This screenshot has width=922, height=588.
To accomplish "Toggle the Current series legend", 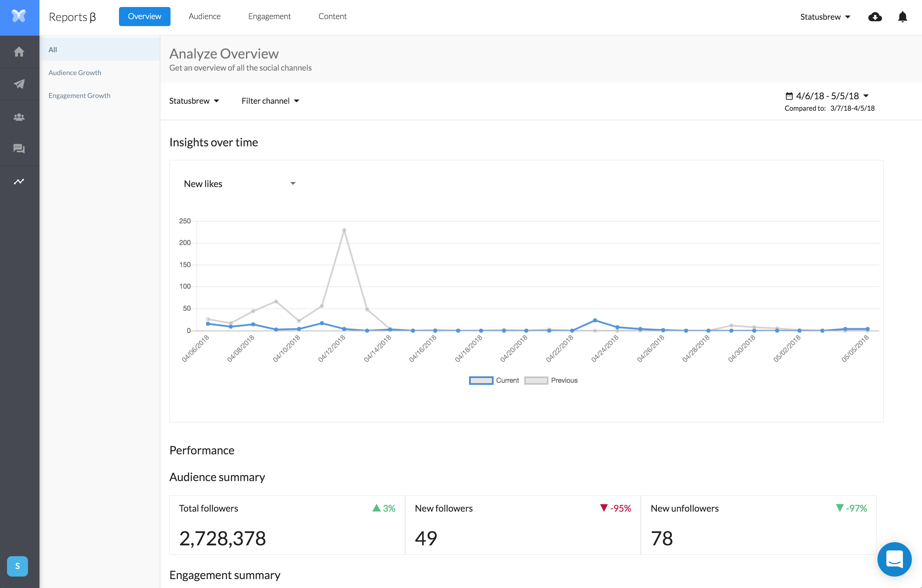I will point(494,380).
